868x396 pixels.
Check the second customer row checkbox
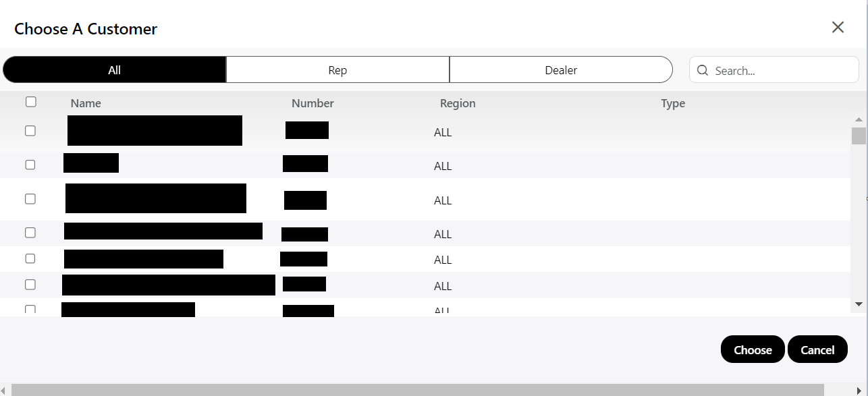point(30,165)
